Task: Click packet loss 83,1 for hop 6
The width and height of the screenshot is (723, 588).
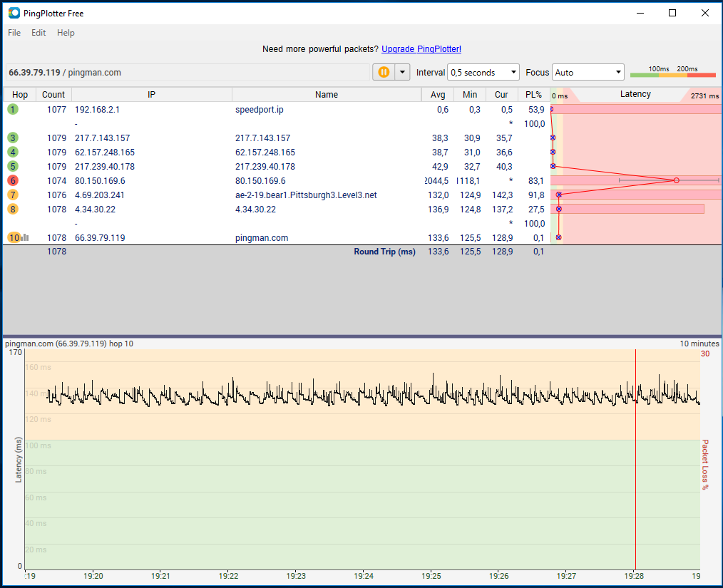Action: point(535,181)
